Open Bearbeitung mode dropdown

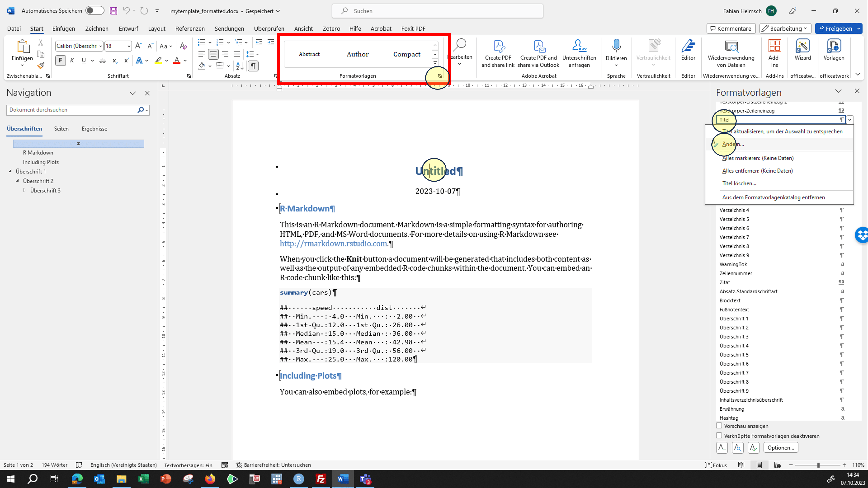(785, 29)
